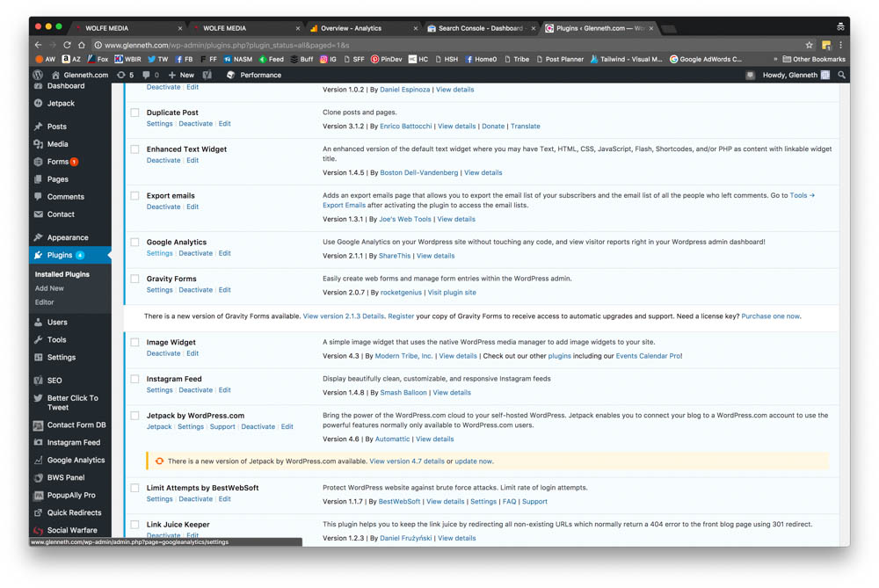
Task: Deactivate the Google Analytics plugin
Action: coord(196,253)
